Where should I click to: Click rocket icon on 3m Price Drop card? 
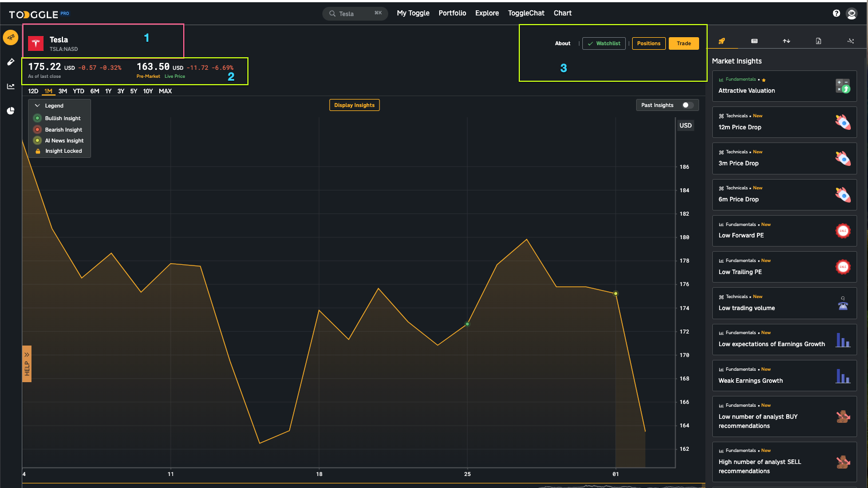click(x=843, y=158)
